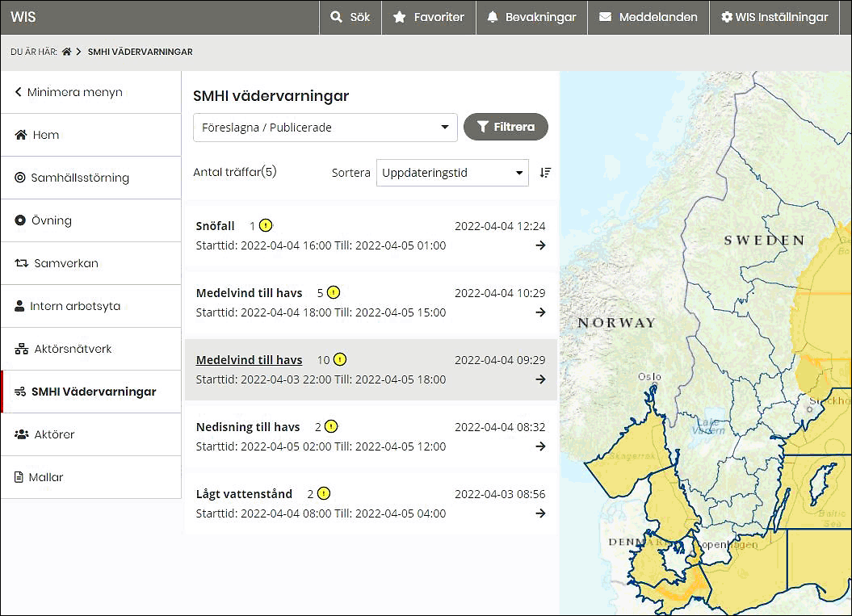
Task: Open the Uppdateringstid sort dropdown
Action: pyautogui.click(x=452, y=172)
